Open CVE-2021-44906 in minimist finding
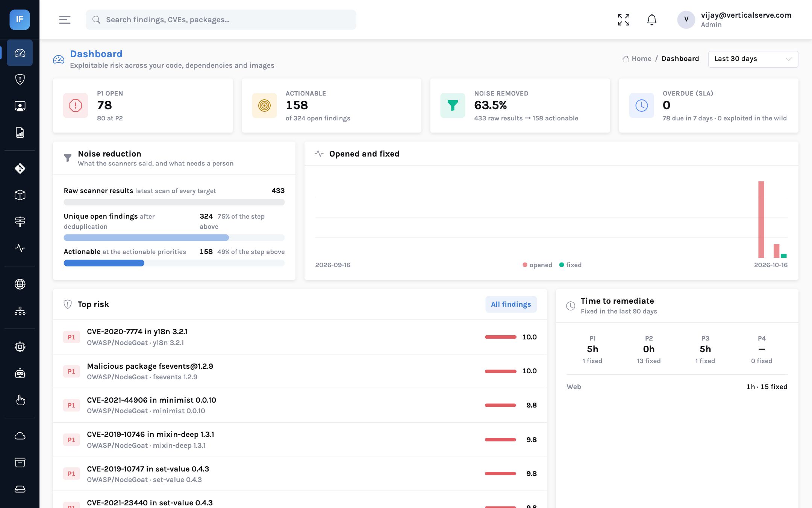812x508 pixels. [x=300, y=405]
